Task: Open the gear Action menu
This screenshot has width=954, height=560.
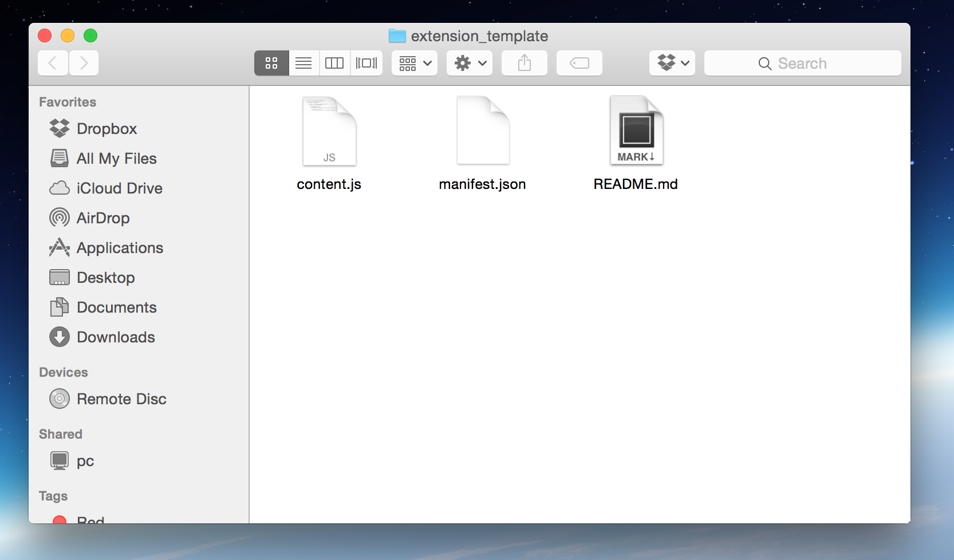Action: [x=470, y=63]
